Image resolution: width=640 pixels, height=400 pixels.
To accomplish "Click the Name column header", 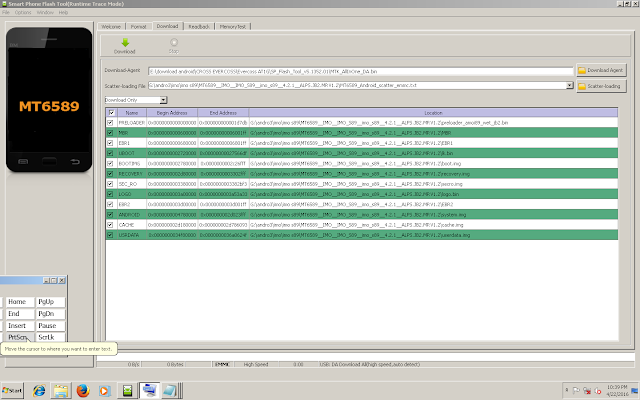I will click(x=131, y=113).
